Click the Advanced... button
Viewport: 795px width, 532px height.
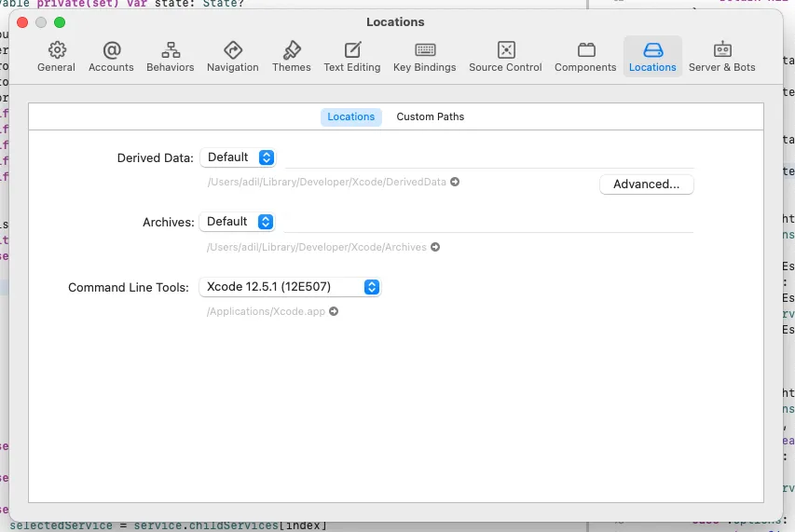pyautogui.click(x=647, y=184)
